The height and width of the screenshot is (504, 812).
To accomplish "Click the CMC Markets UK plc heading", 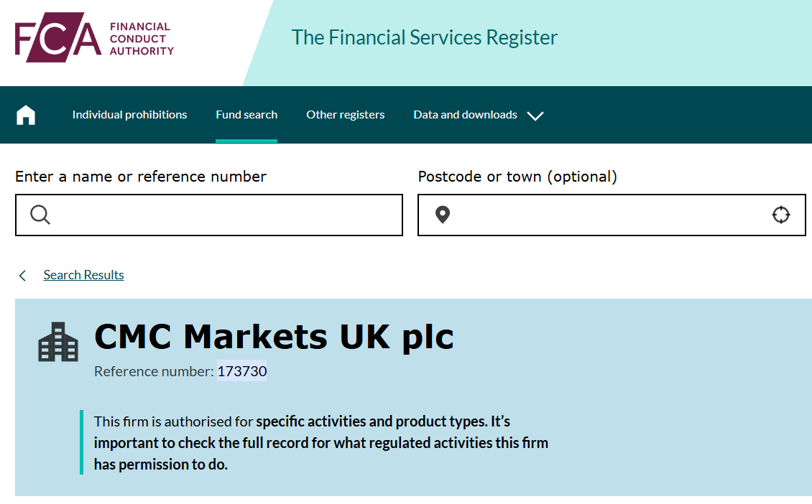I will (274, 336).
